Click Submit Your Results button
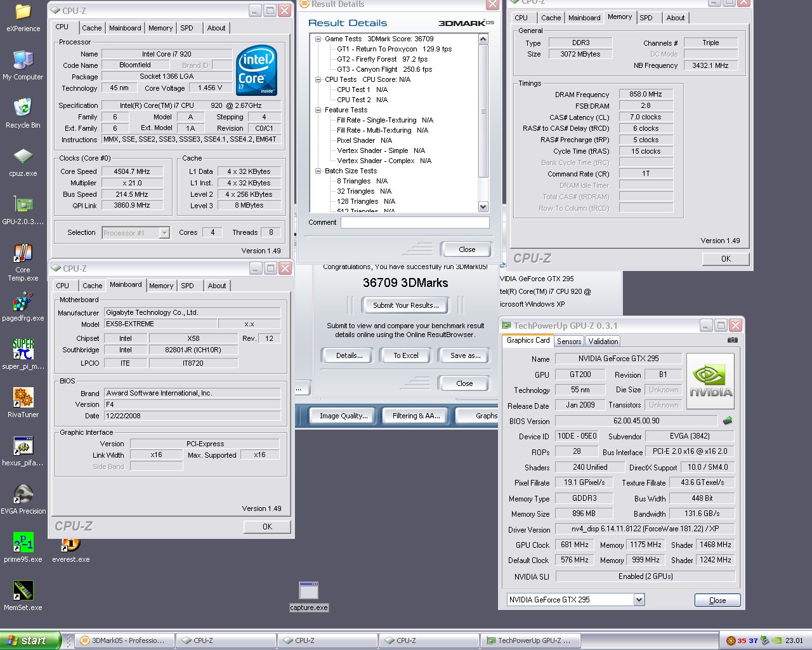The image size is (812, 650). 405,305
